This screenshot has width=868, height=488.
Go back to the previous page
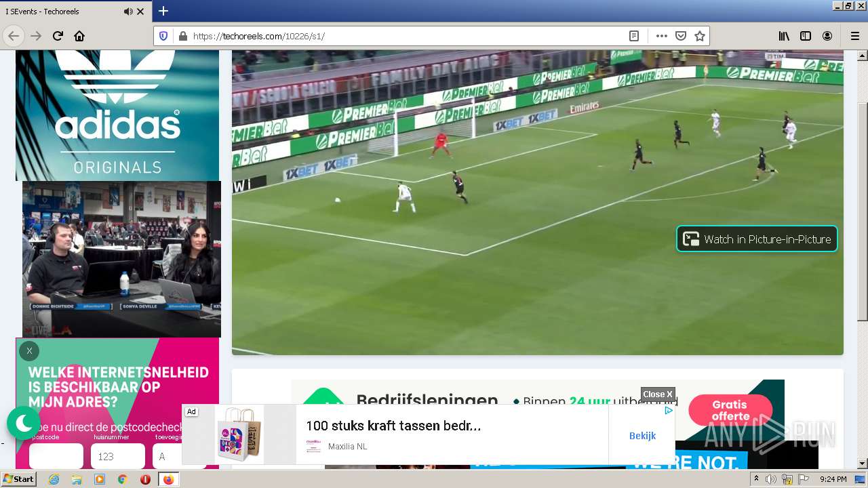pos(14,36)
